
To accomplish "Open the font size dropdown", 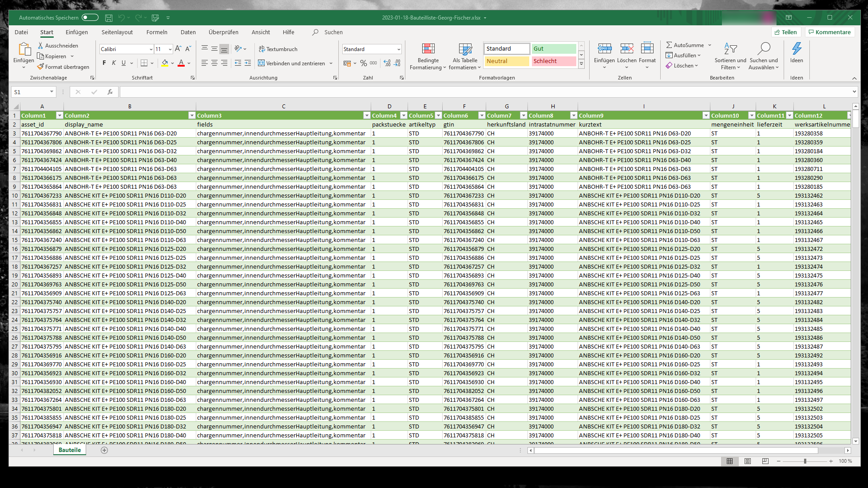I will click(x=169, y=49).
